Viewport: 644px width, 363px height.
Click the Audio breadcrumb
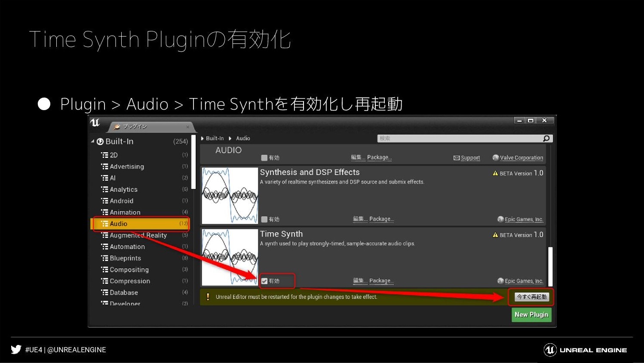(x=243, y=138)
